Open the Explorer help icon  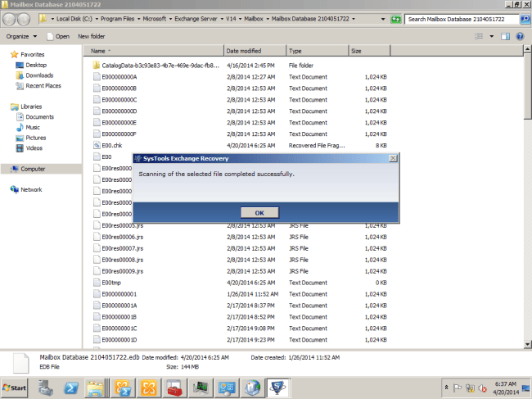point(520,36)
